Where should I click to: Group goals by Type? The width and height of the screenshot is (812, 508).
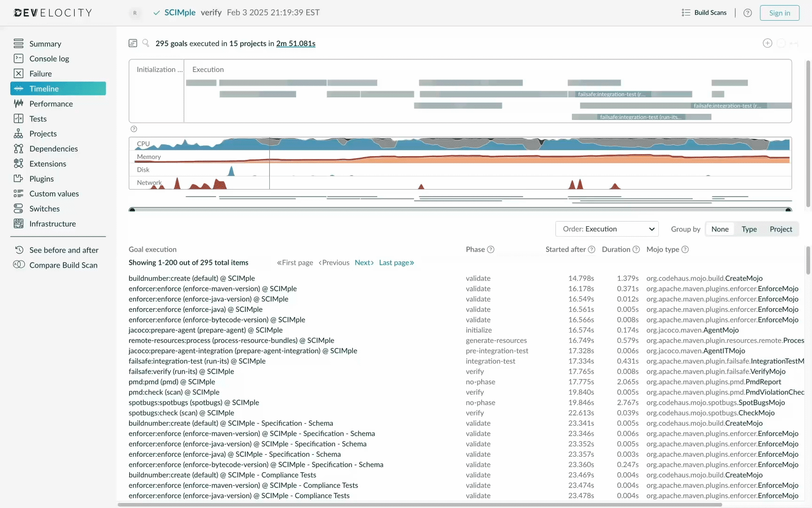click(x=749, y=229)
